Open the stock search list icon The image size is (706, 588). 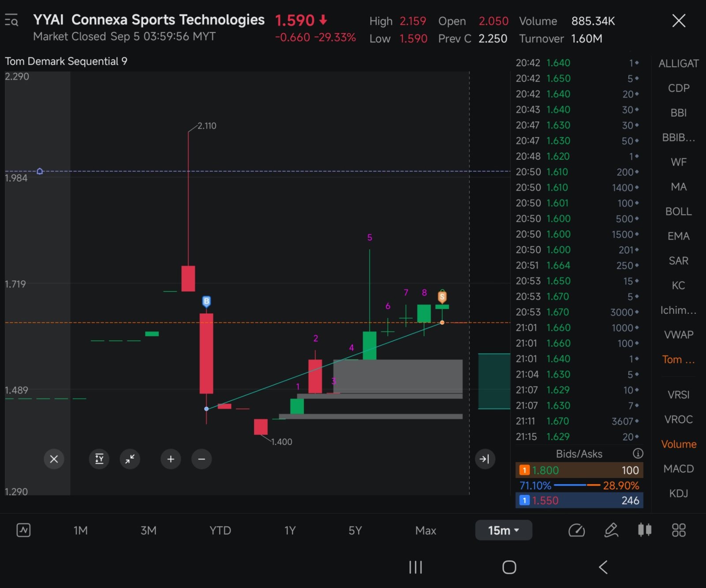[11, 20]
